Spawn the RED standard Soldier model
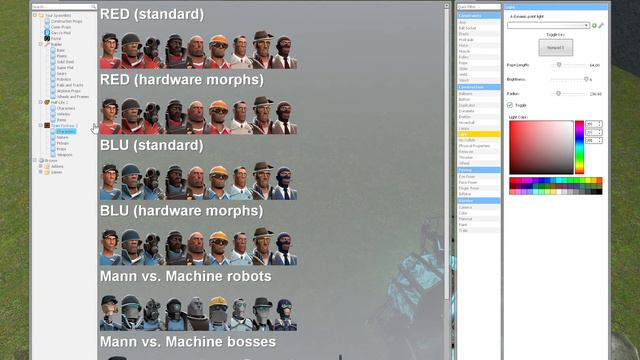The width and height of the screenshot is (640, 360). 132,50
